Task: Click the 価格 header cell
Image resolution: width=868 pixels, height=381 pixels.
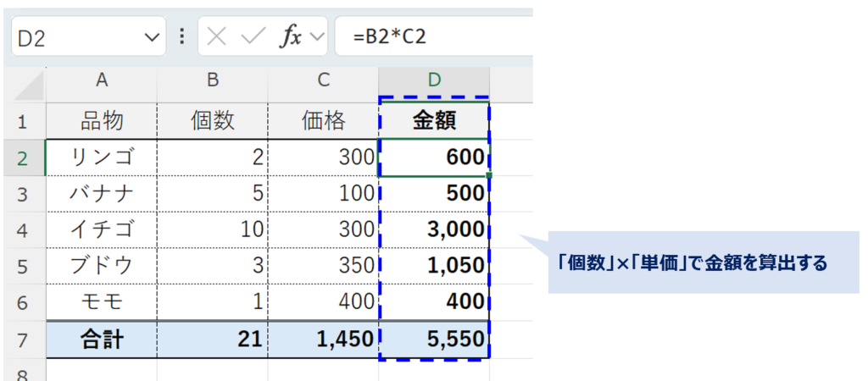Action: click(323, 121)
